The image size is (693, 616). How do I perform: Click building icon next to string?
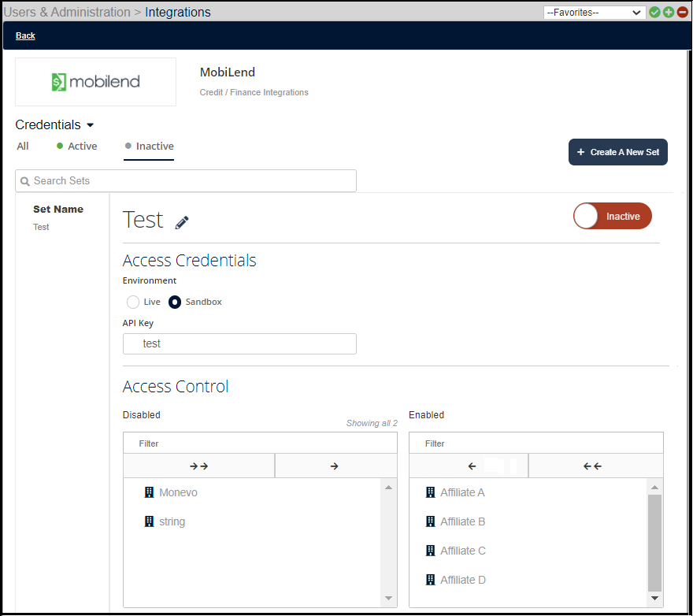(150, 521)
